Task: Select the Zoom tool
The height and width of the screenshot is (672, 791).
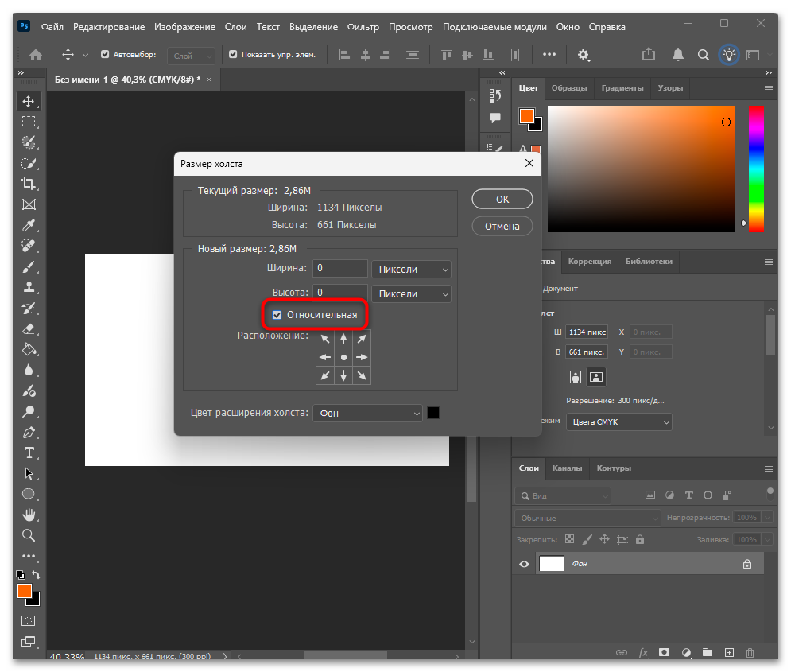Action: [29, 535]
